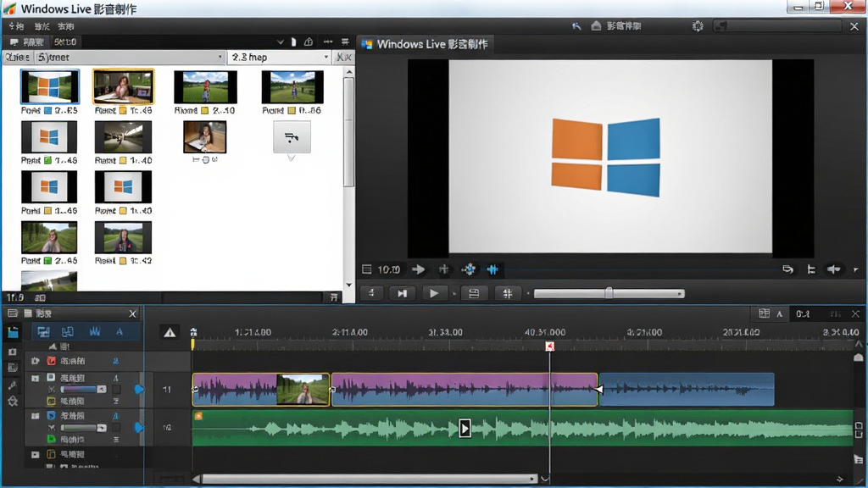
Task: Click the orange marker badge on the green audio clip
Action: [x=198, y=415]
